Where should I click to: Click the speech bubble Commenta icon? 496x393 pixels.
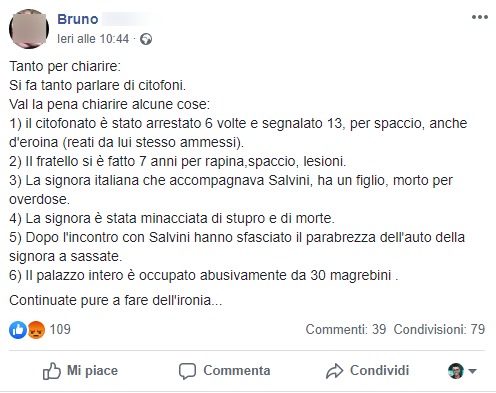187,371
